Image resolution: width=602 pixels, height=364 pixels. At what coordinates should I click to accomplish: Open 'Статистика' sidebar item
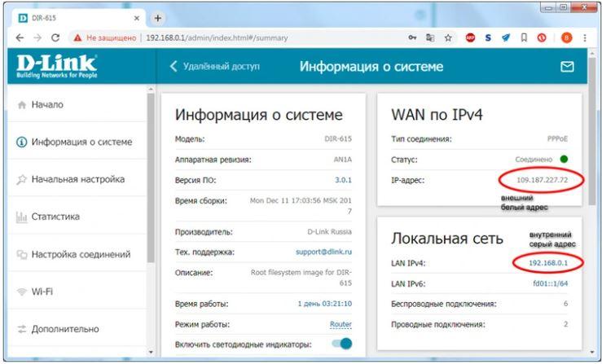point(77,216)
